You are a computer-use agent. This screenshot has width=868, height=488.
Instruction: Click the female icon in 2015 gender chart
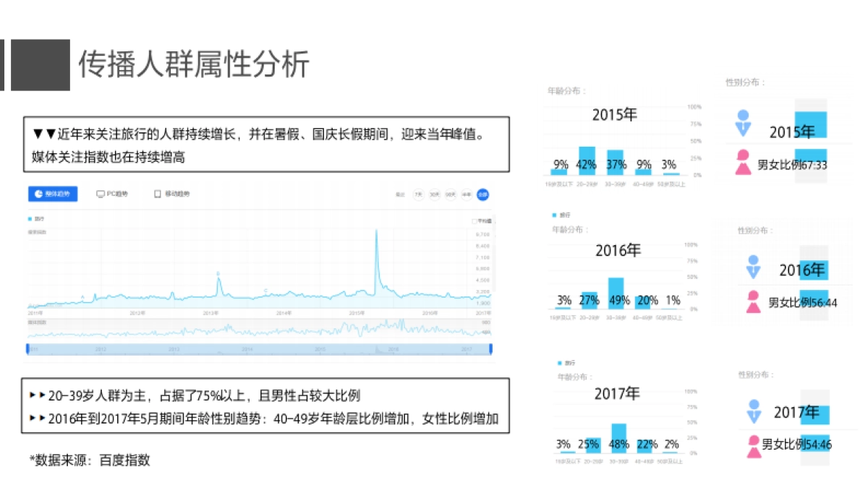pyautogui.click(x=743, y=161)
